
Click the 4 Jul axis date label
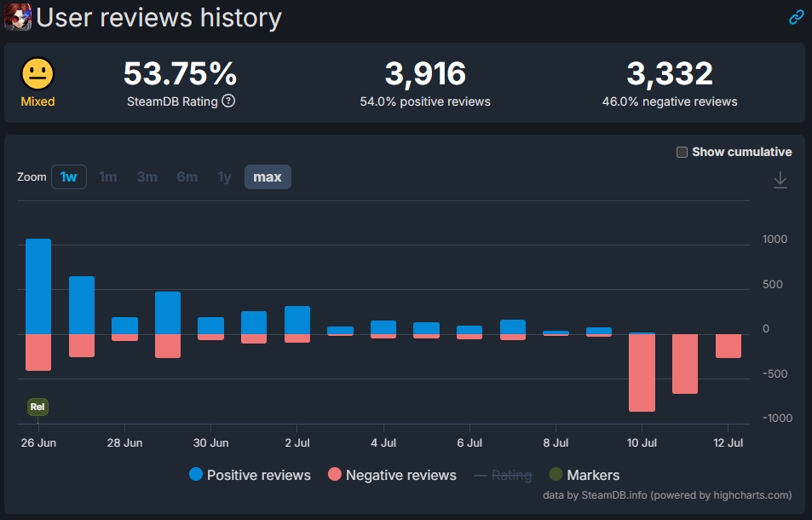coord(383,442)
